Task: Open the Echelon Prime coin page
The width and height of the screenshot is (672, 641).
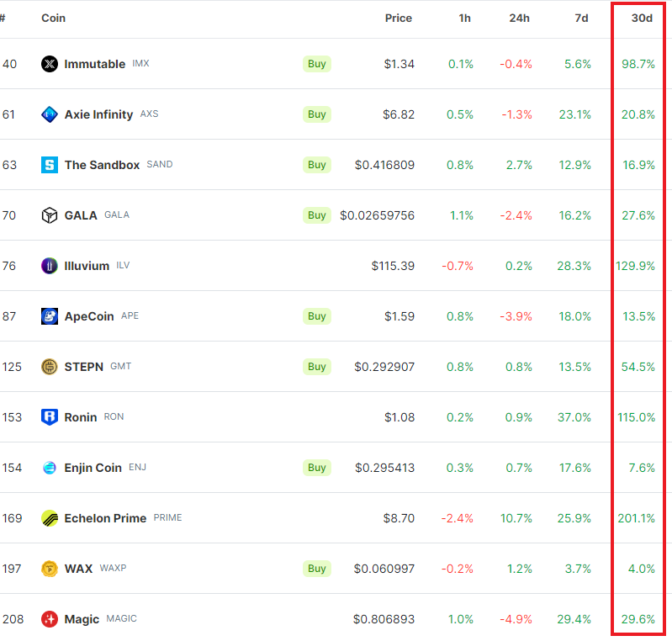Action: (x=105, y=518)
